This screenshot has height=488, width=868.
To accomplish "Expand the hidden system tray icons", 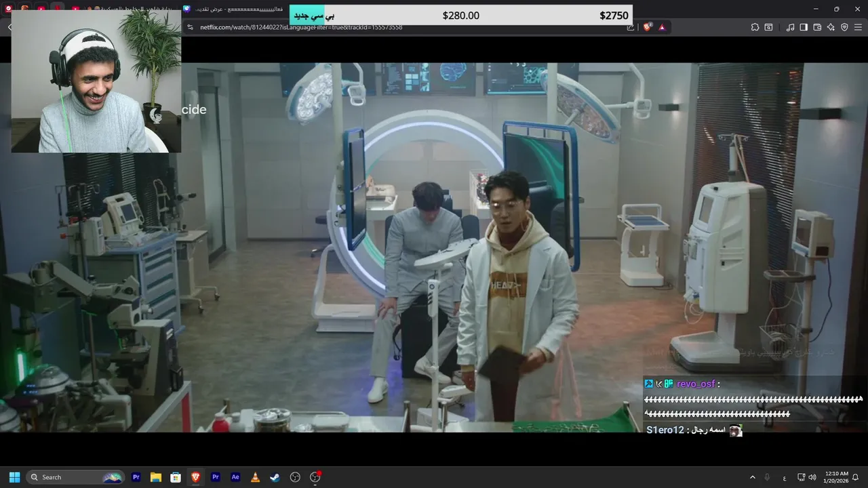I will tap(752, 477).
